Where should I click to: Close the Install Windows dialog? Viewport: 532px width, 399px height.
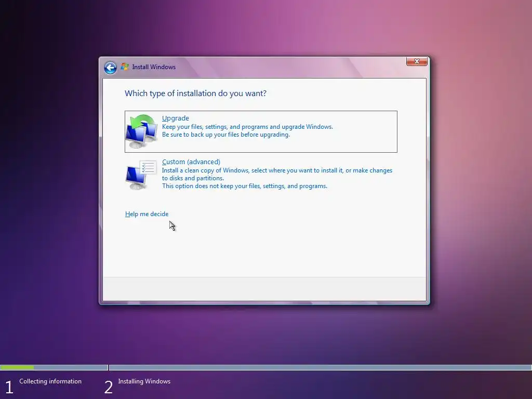(x=417, y=61)
